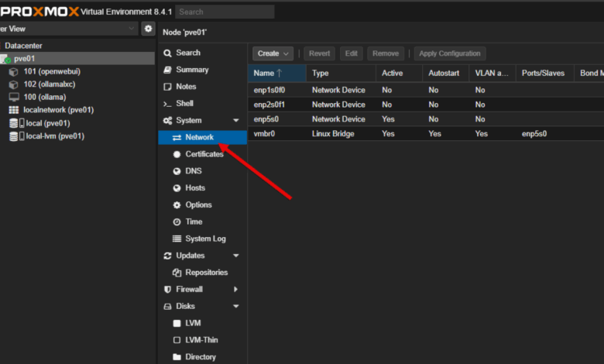Screen dimensions: 604x364
Task: Click the Firewall shield icon
Action: click(167, 290)
